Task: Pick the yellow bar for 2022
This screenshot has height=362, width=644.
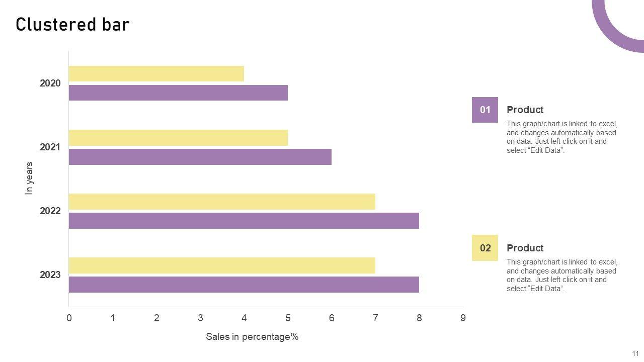Action: (x=222, y=202)
